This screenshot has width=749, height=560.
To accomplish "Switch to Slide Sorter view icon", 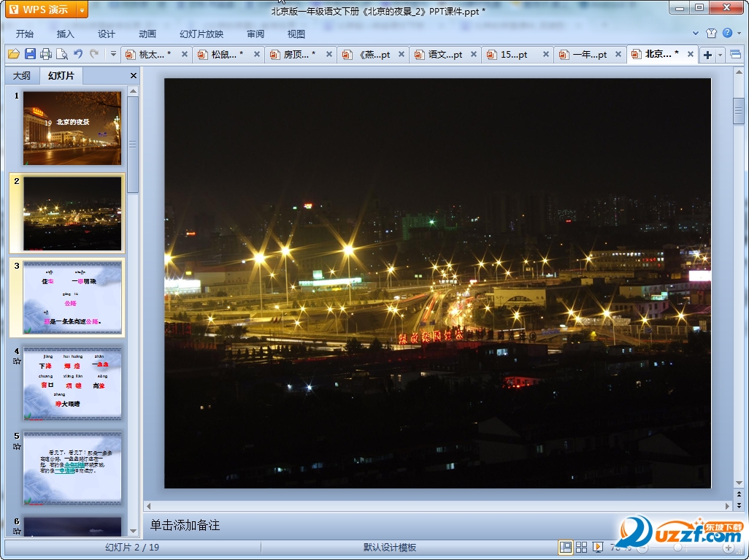I will (x=581, y=547).
